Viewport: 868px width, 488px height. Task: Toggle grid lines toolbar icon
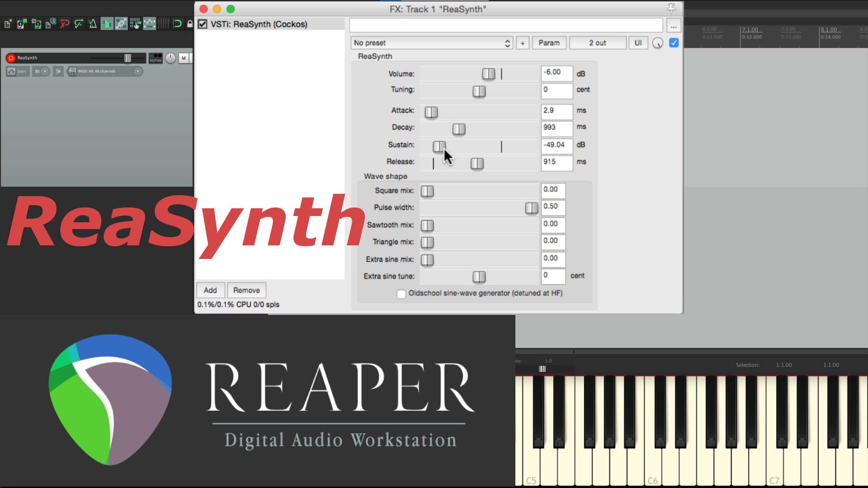164,23
